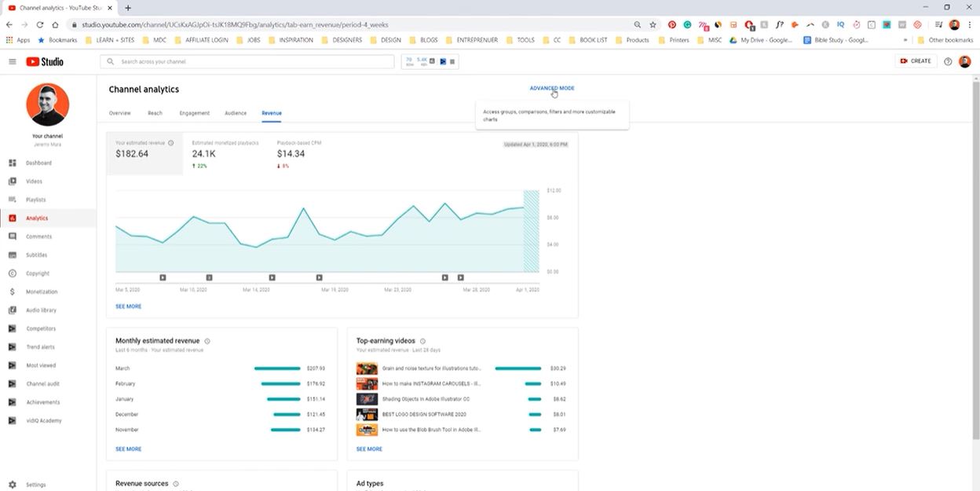The image size is (980, 491).
Task: Collapse the sidebar using the hamburger menu
Action: coord(13,61)
